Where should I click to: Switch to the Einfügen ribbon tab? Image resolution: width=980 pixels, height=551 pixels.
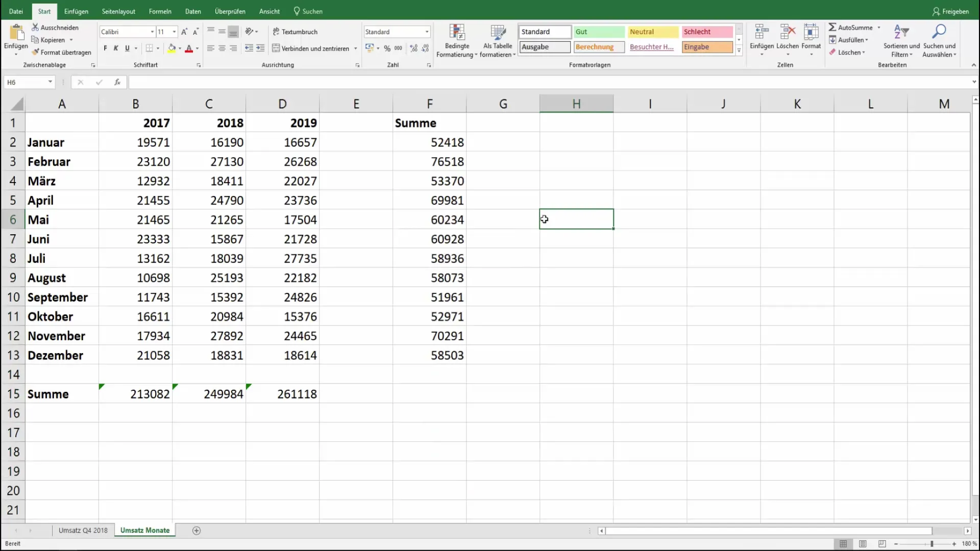pyautogui.click(x=76, y=11)
